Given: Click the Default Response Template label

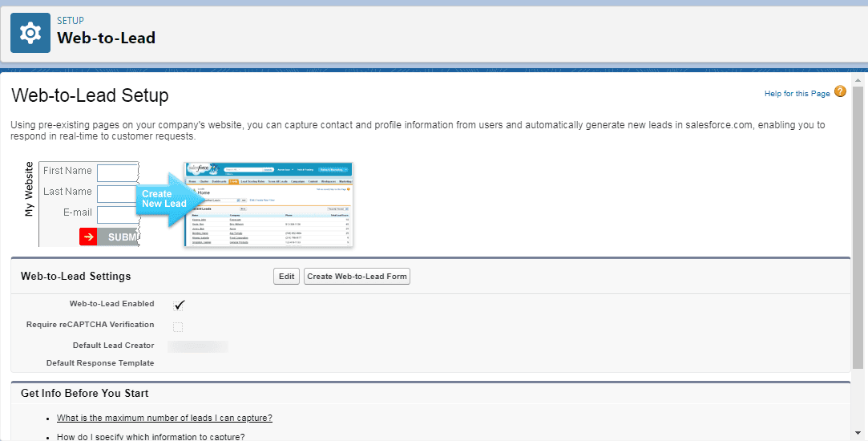Looking at the screenshot, I should (100, 363).
